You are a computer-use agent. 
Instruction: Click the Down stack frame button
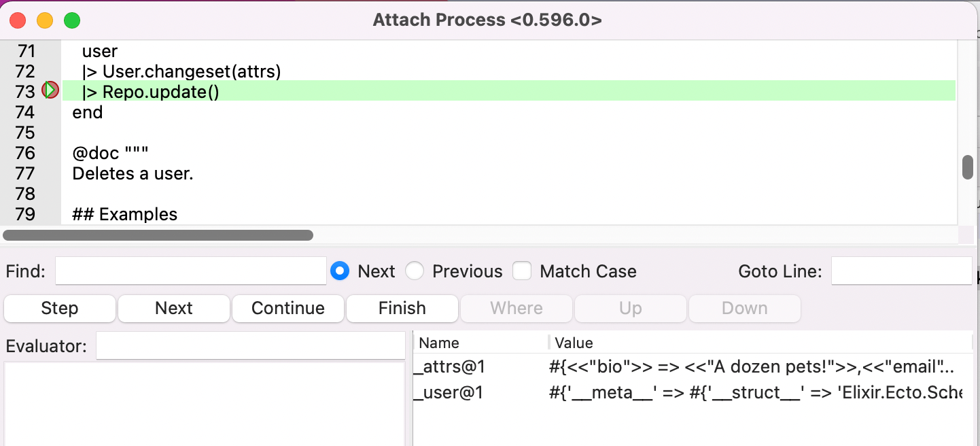(744, 308)
